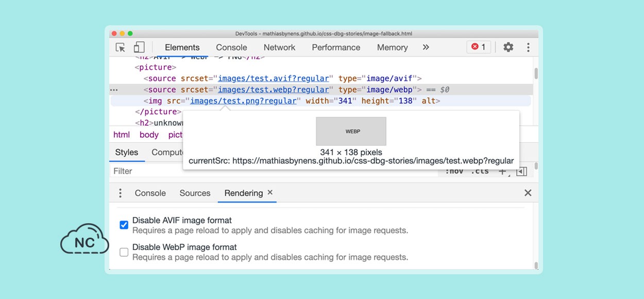Toggle the device toolbar icon
Image resolution: width=644 pixels, height=299 pixels.
pos(139,47)
